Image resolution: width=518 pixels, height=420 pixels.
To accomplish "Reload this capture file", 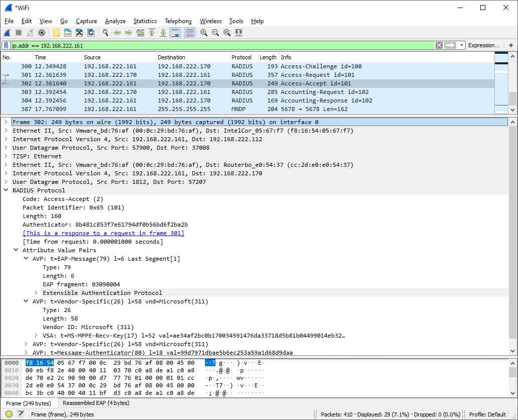I will coord(91,33).
